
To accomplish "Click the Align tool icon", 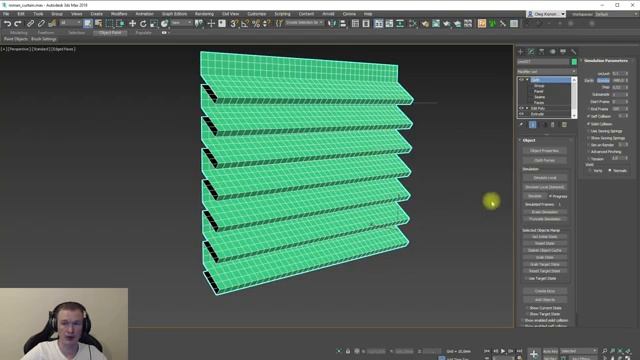I will click(x=343, y=24).
